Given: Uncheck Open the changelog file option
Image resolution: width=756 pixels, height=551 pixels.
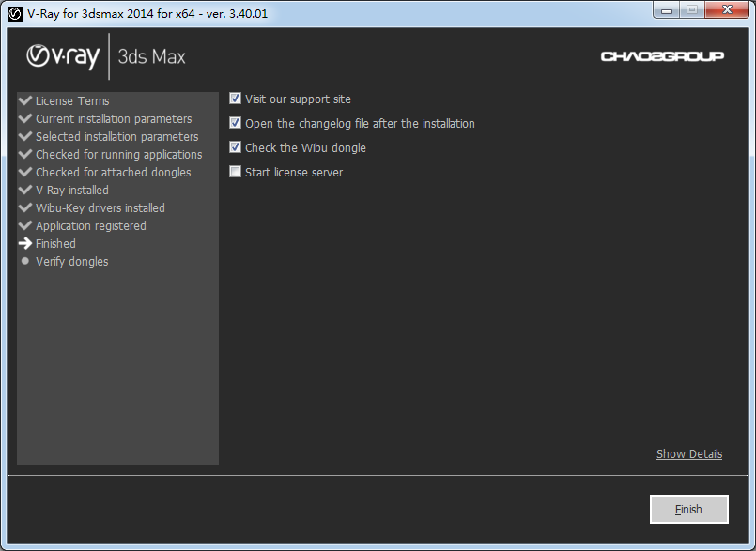Looking at the screenshot, I should pyautogui.click(x=235, y=123).
